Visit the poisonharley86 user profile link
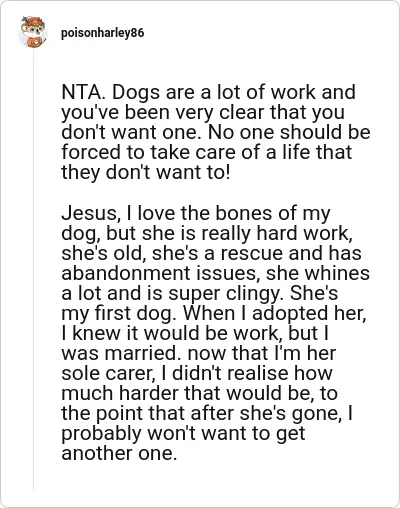 103,33
